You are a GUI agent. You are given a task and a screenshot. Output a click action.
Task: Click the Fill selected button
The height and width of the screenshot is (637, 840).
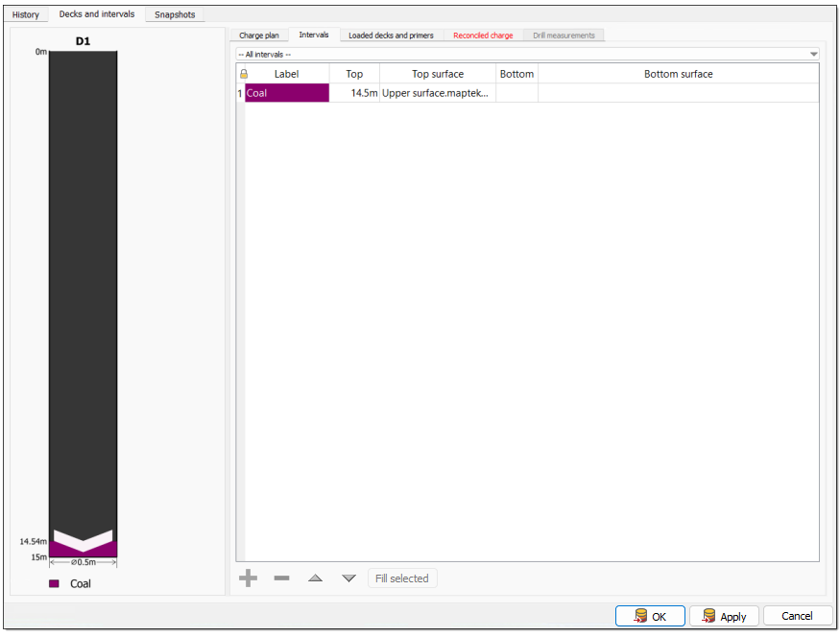402,578
